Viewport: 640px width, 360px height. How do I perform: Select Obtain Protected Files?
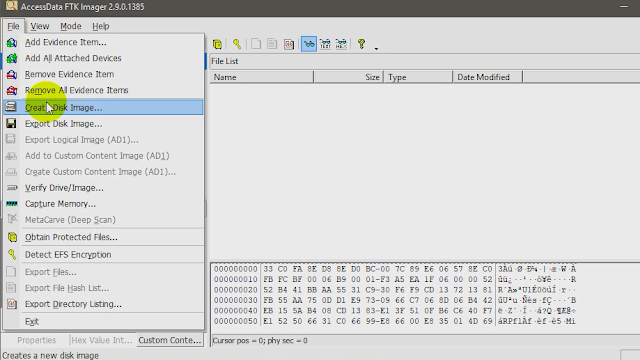point(103,237)
